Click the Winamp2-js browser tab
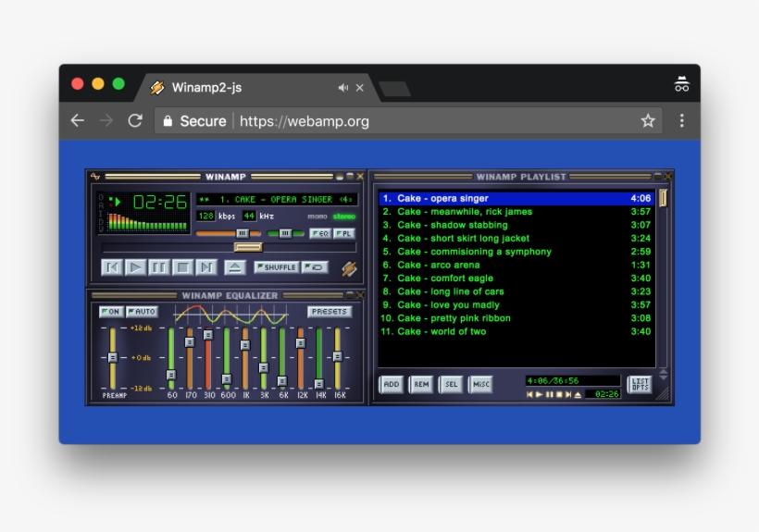 point(256,88)
